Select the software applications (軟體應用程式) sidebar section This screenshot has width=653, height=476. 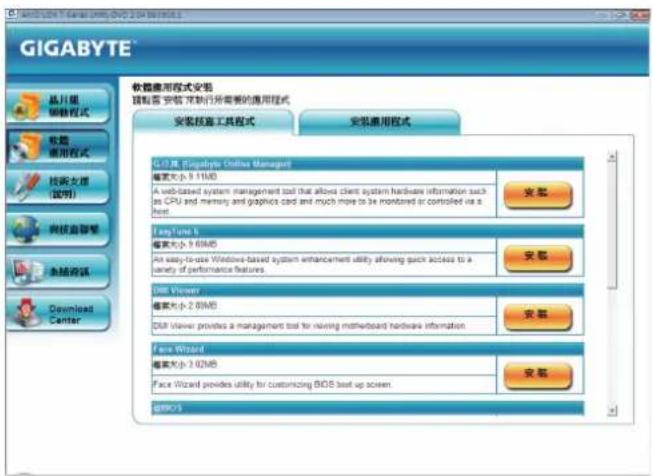[x=59, y=147]
